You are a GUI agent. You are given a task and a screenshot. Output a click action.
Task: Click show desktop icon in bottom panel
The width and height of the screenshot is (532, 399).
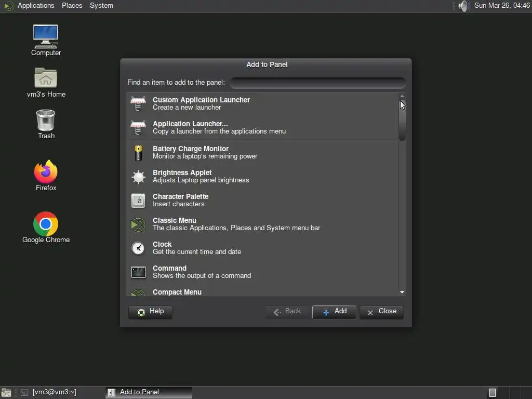click(6, 393)
